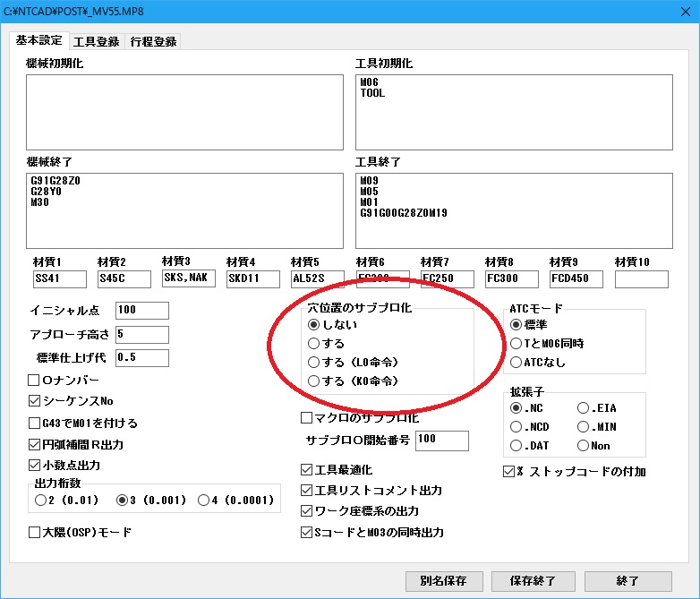
Task: Click the 別名保存 button
Action: (x=444, y=581)
